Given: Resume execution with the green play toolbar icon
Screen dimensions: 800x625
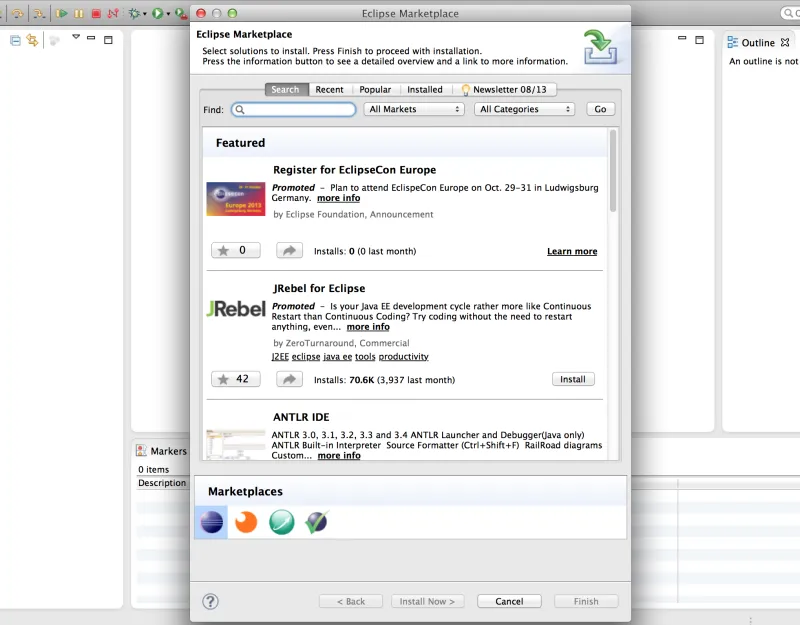Looking at the screenshot, I should click(x=62, y=13).
